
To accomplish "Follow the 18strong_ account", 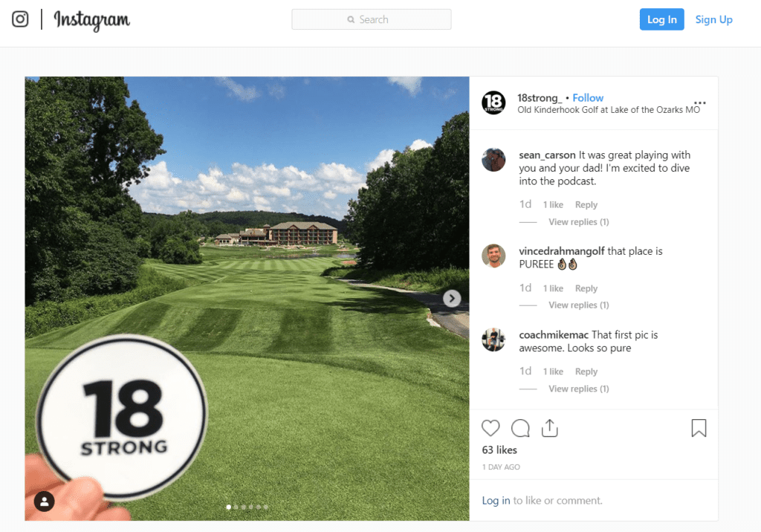I will tap(588, 97).
